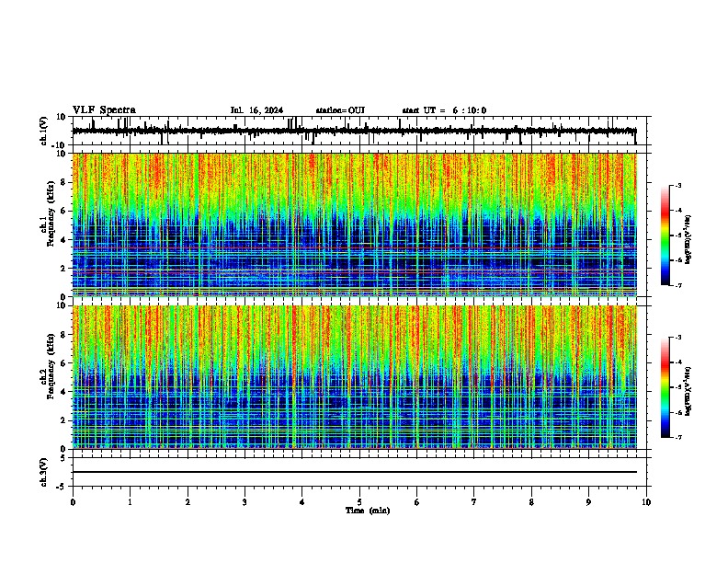Click the "5" tick on ch.3(V) axis
This screenshot has width=728, height=563.
click(63, 457)
